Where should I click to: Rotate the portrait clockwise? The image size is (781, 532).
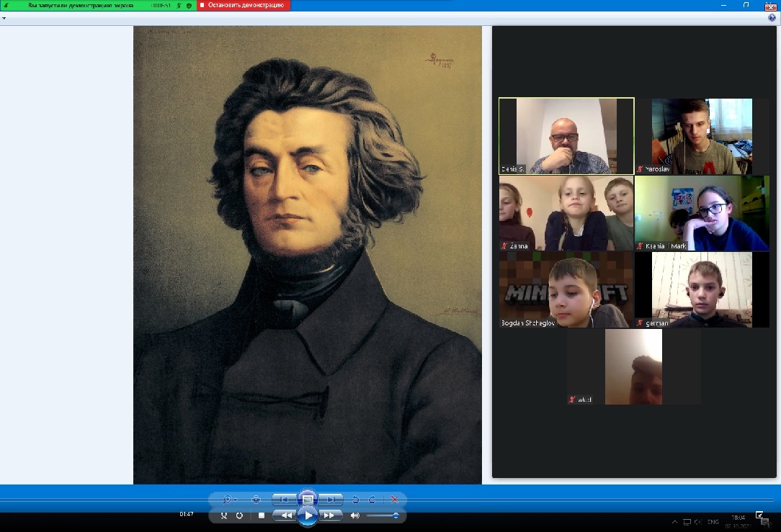[372, 500]
